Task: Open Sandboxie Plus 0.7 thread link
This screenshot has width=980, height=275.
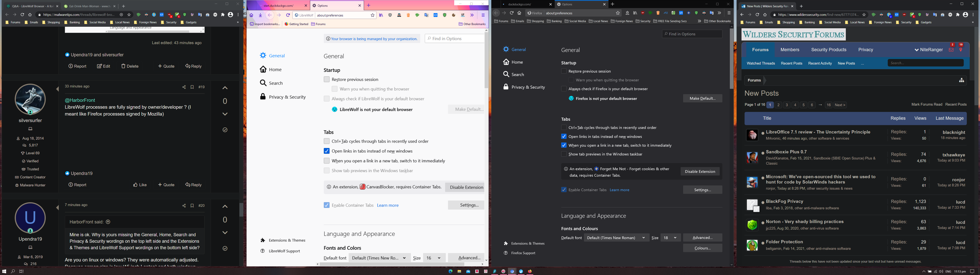Action: 786,152
